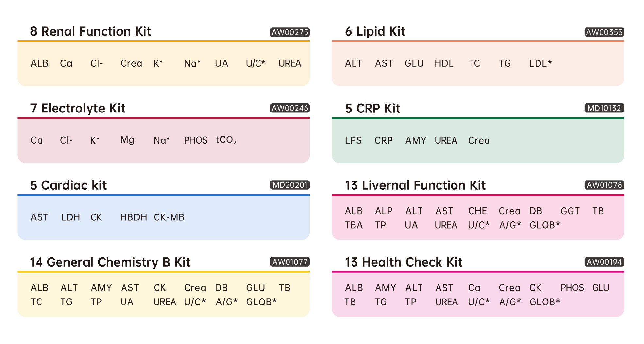
Task: Open the 8 Renal Function Kit heading
Action: [91, 31]
